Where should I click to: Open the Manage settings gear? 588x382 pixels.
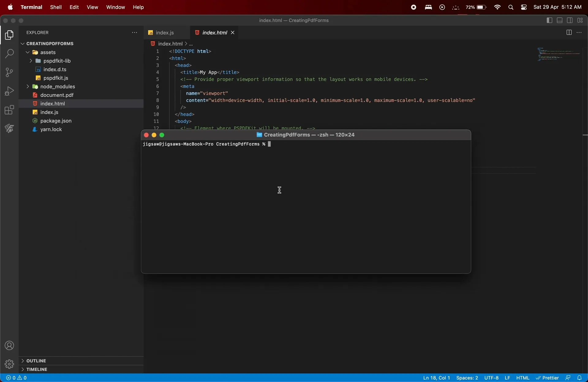pyautogui.click(x=9, y=364)
